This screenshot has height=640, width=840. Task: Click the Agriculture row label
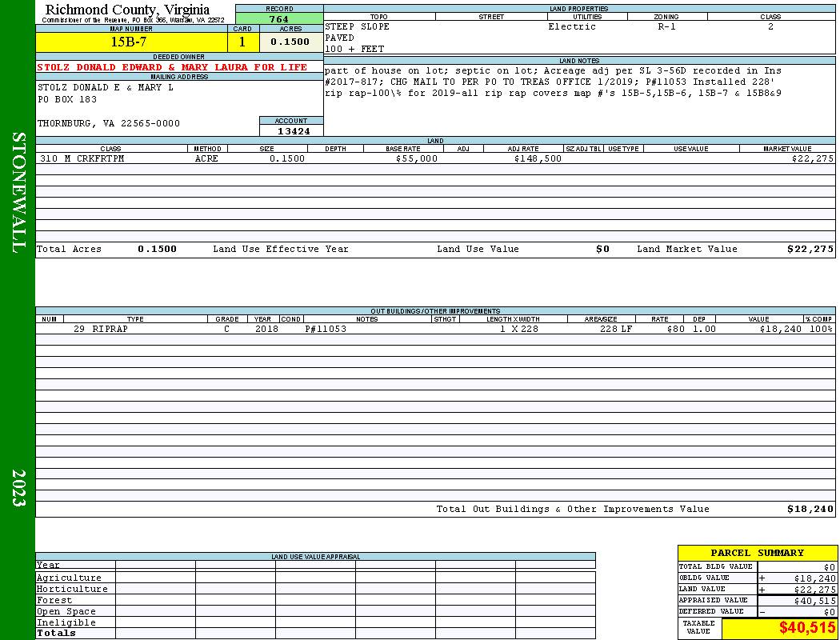(69, 578)
